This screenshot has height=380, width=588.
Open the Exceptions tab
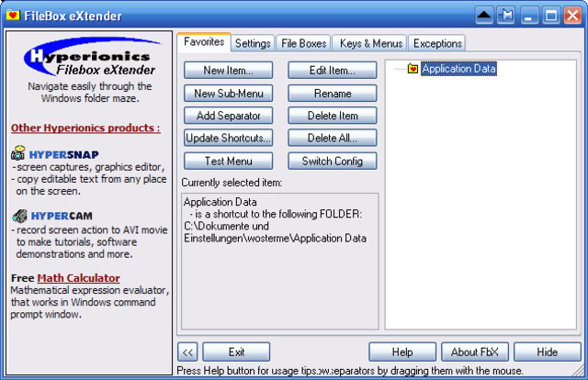(x=437, y=43)
